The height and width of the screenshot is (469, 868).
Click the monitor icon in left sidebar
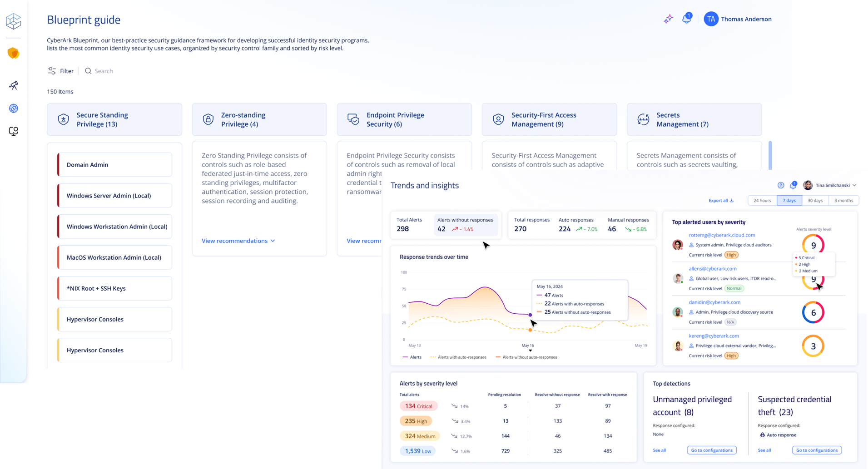point(14,132)
